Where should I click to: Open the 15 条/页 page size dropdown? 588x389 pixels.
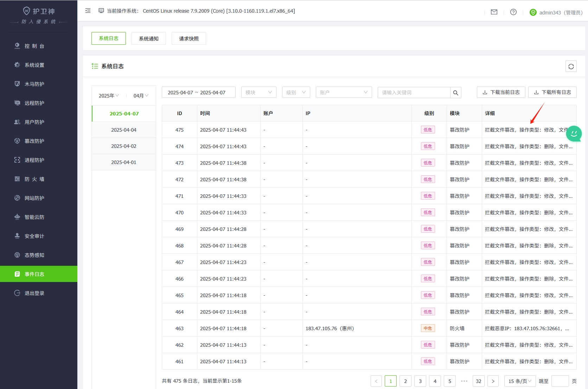520,381
